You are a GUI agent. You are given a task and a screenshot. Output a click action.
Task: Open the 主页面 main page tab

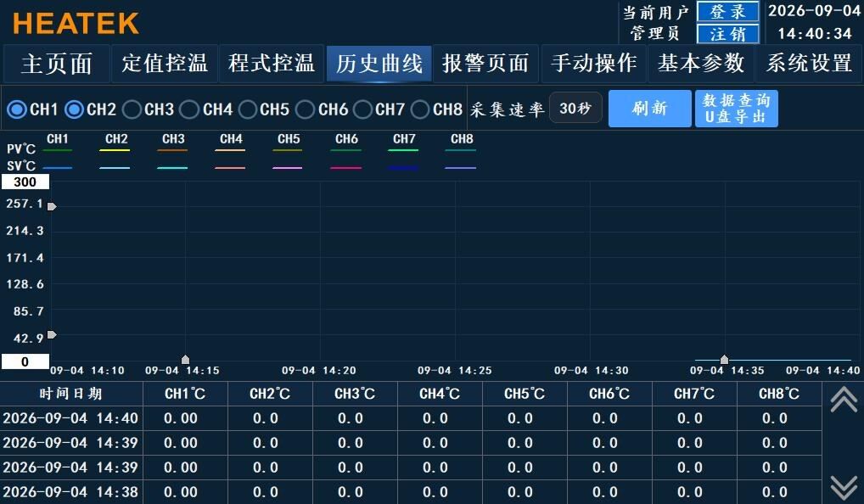pyautogui.click(x=57, y=64)
